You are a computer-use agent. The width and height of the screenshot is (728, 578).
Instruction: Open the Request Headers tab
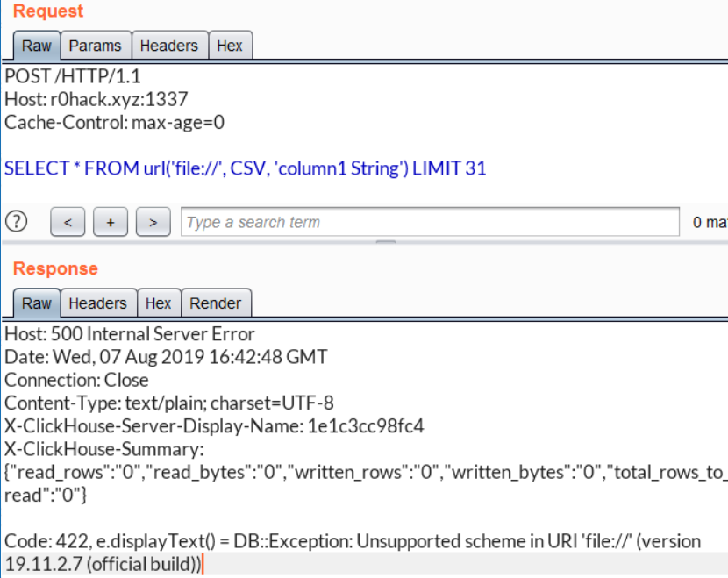(169, 46)
